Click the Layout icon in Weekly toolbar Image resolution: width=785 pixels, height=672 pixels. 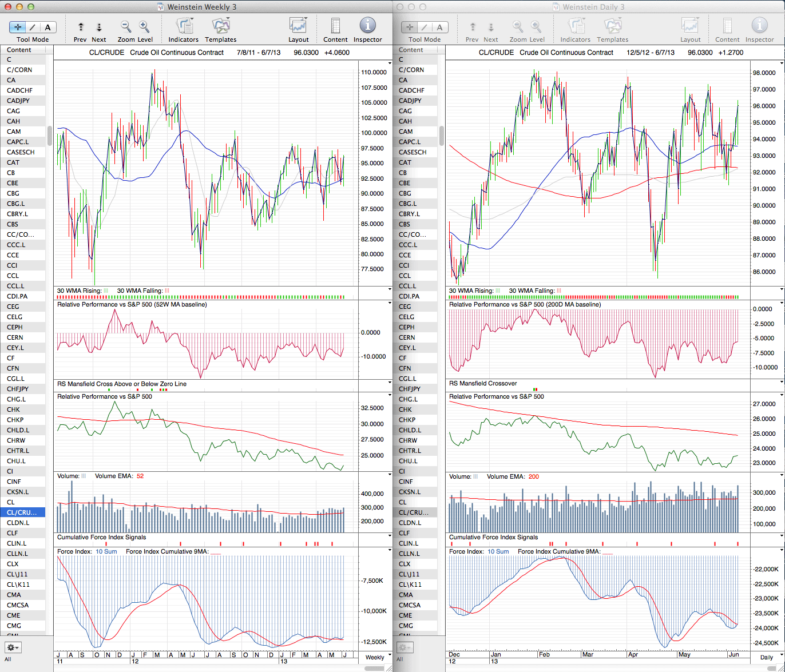click(x=298, y=26)
